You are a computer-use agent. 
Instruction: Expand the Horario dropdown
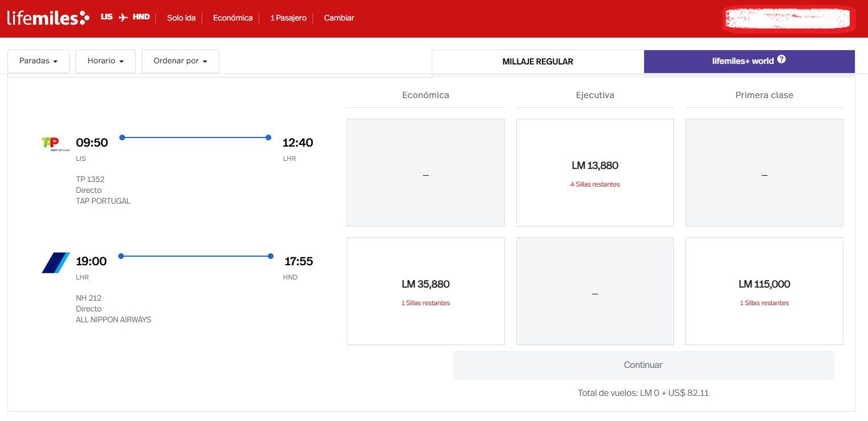pyautogui.click(x=106, y=61)
